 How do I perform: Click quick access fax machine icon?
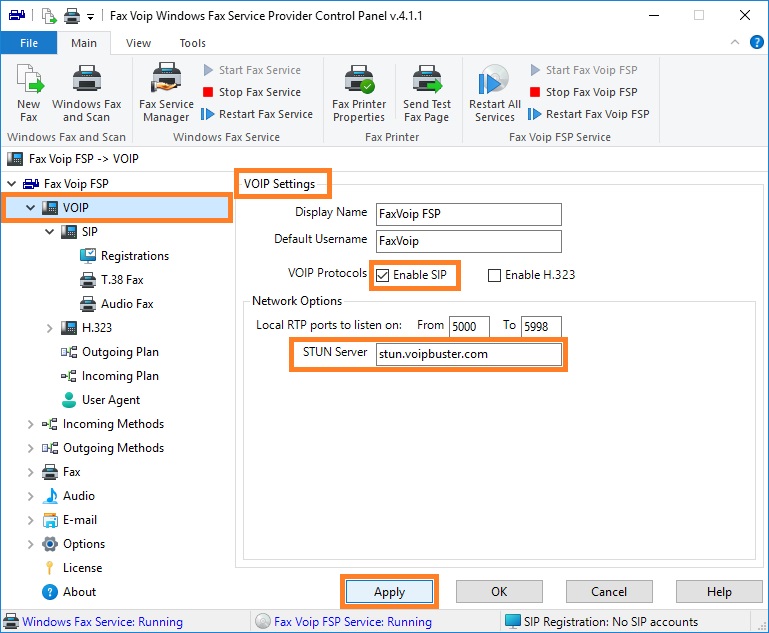click(x=17, y=16)
